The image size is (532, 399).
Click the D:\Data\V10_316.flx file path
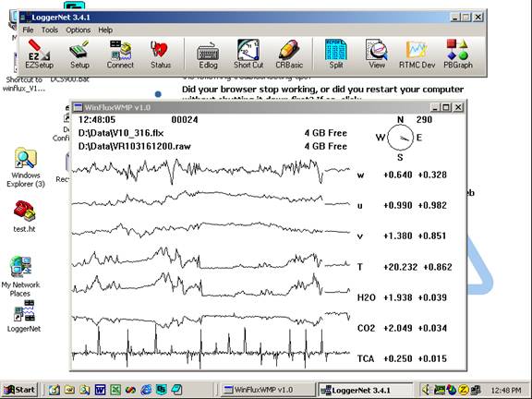(x=121, y=133)
